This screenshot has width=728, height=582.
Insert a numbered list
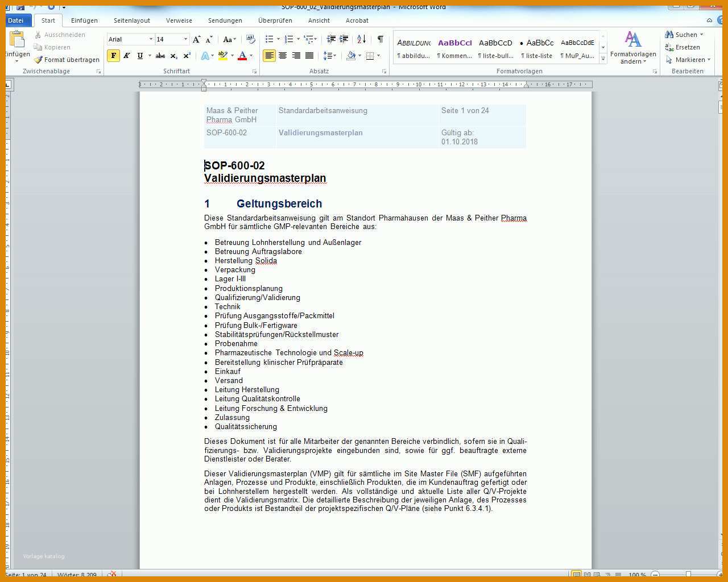(x=289, y=39)
